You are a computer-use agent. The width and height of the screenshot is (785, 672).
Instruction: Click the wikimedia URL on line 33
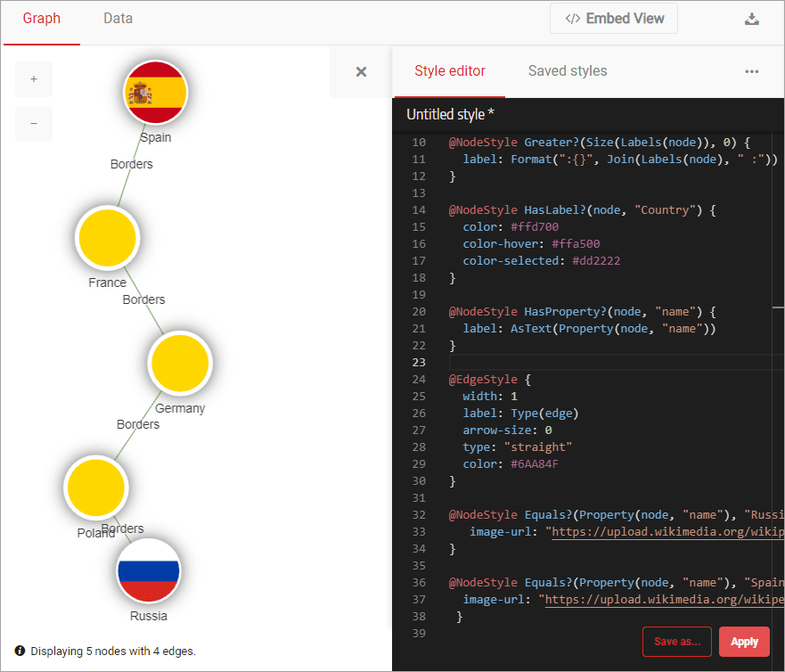click(668, 532)
